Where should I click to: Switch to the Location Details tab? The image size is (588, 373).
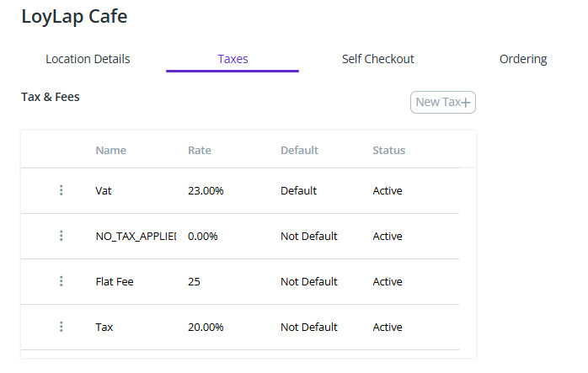coord(88,59)
